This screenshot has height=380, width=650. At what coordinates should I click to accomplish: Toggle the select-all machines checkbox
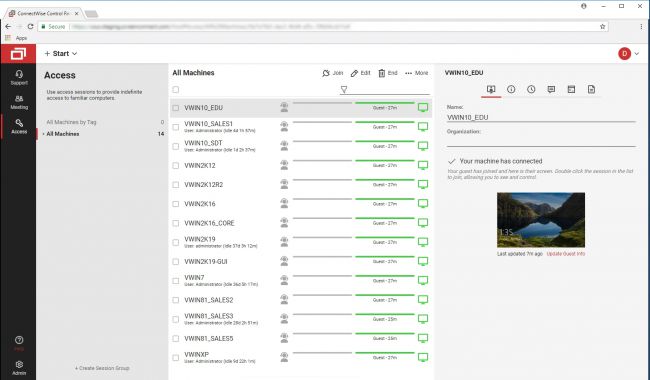click(176, 90)
